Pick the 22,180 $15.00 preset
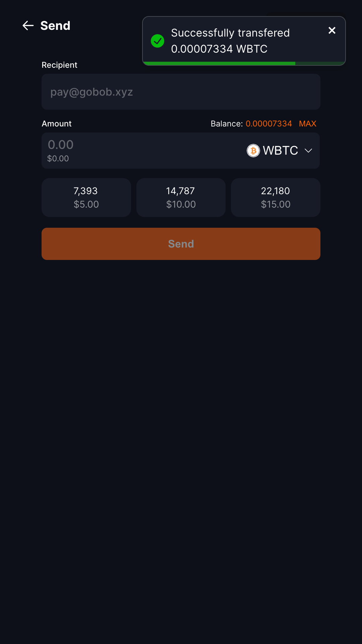 click(x=276, y=198)
